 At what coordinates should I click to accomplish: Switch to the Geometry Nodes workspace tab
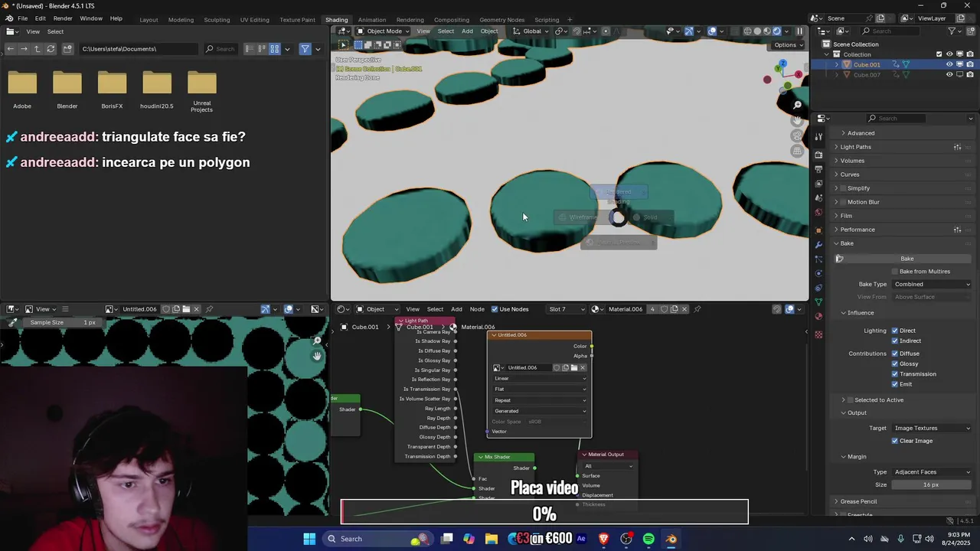point(501,20)
